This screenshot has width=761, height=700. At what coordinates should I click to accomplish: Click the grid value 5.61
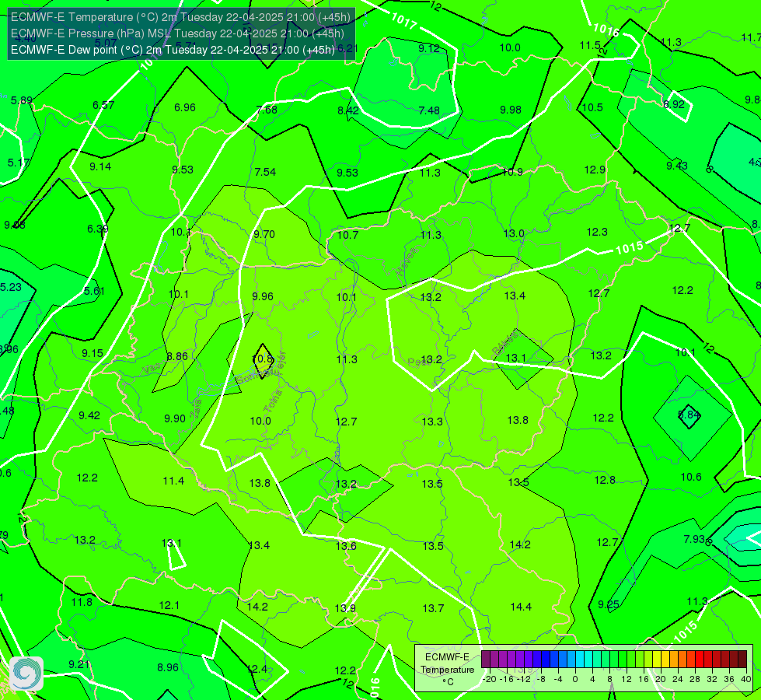[94, 292]
